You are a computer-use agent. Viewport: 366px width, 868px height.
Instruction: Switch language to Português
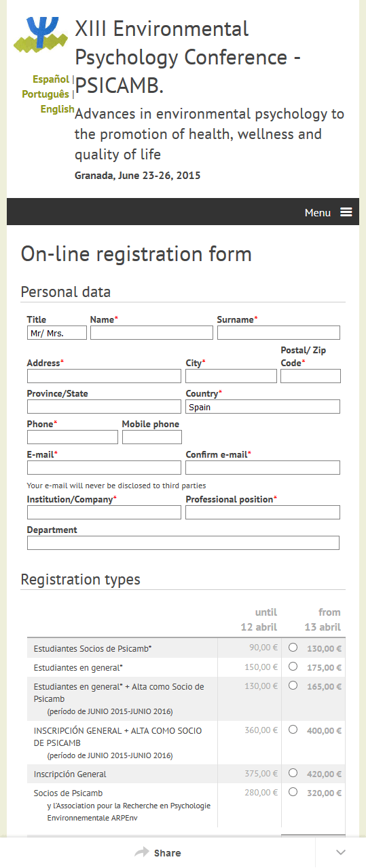[x=45, y=94]
